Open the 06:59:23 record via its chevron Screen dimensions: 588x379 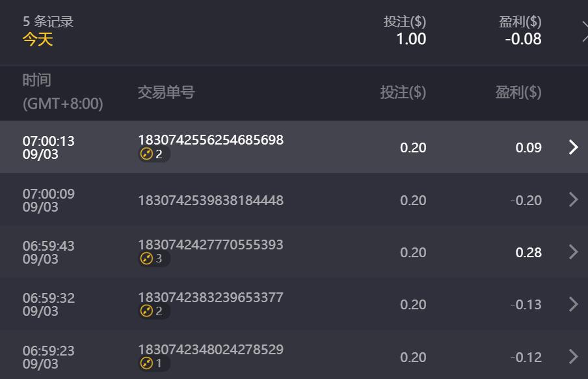click(573, 357)
